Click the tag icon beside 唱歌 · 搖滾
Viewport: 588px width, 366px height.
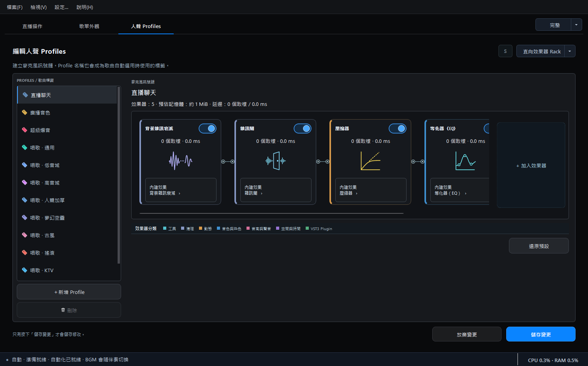pyautogui.click(x=25, y=253)
